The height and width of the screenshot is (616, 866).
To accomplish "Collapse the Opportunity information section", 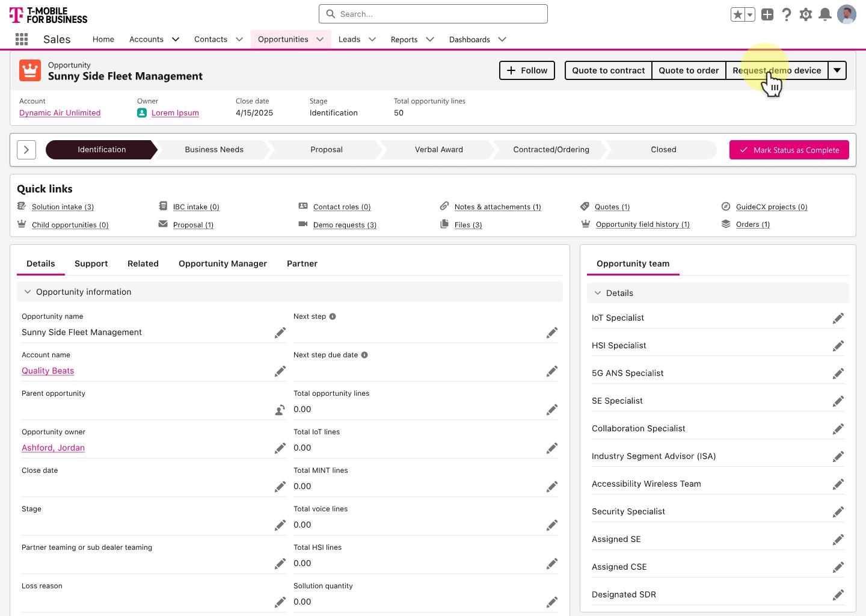I will [x=28, y=292].
